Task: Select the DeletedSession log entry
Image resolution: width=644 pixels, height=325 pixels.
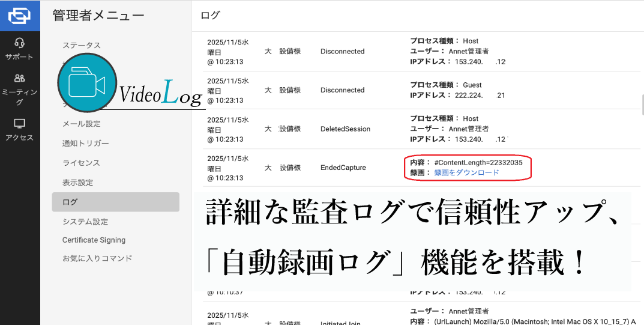Action: 345,129
